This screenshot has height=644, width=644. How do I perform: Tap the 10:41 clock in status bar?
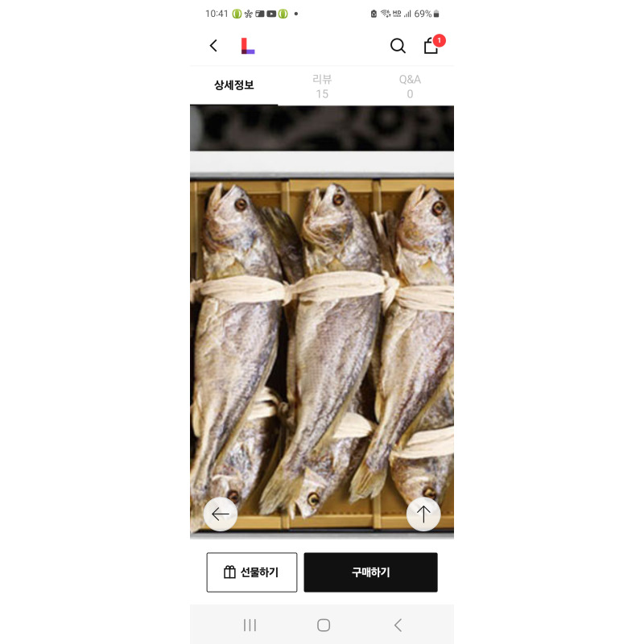pos(217,14)
